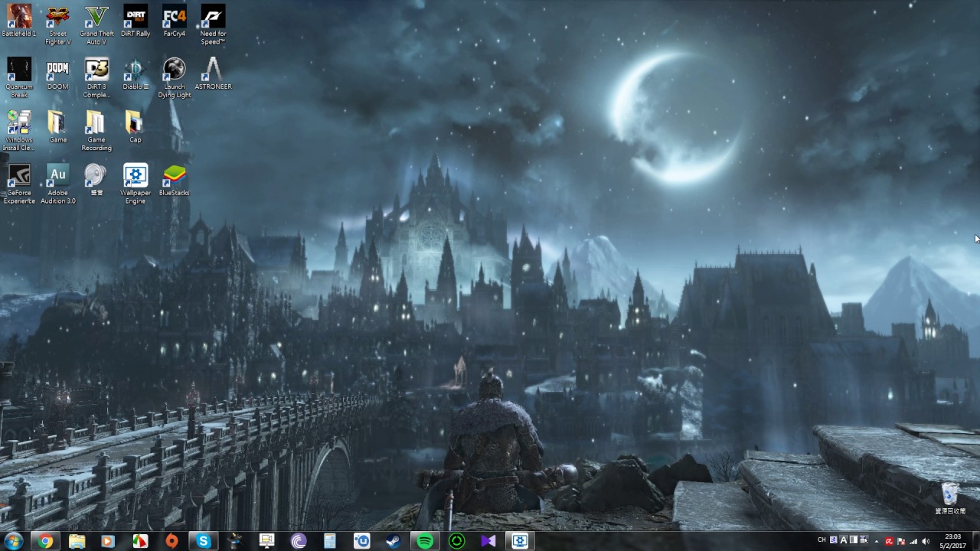Launch Battlefield 1 from the desktop

(x=18, y=17)
